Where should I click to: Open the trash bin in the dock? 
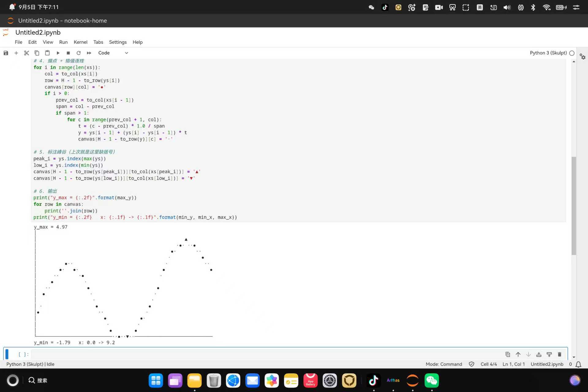click(214, 380)
